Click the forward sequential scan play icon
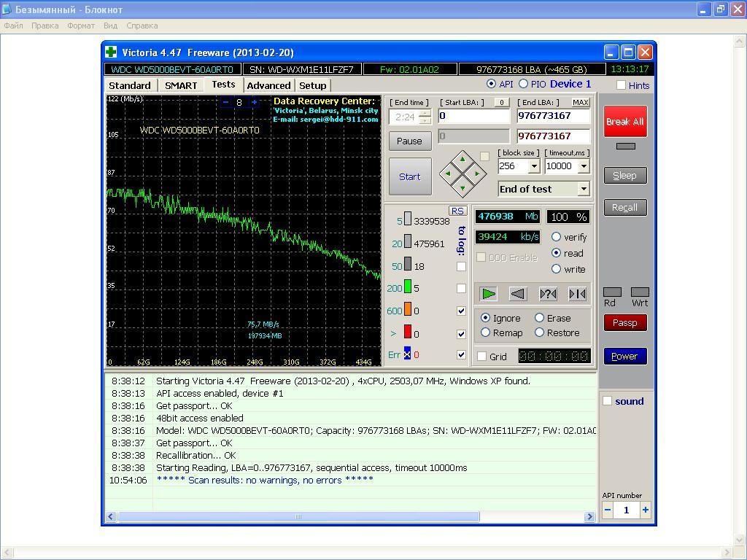Image resolution: width=747 pixels, height=560 pixels. click(x=488, y=294)
